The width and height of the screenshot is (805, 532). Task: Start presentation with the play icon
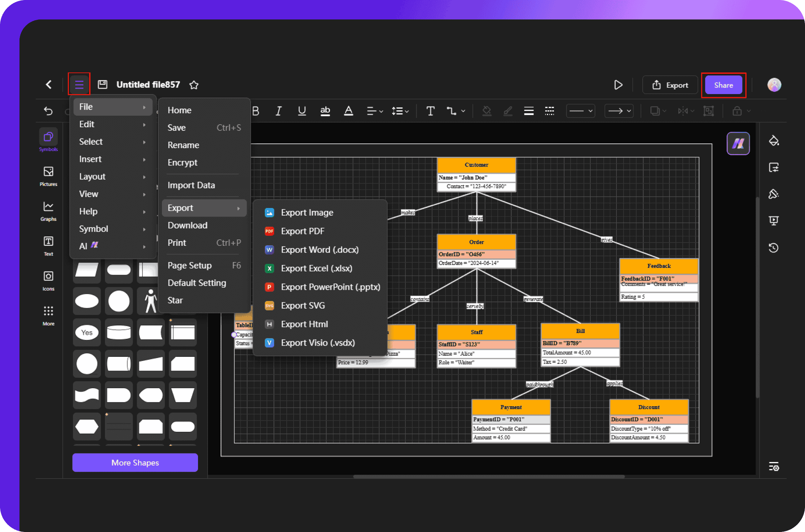pos(618,85)
